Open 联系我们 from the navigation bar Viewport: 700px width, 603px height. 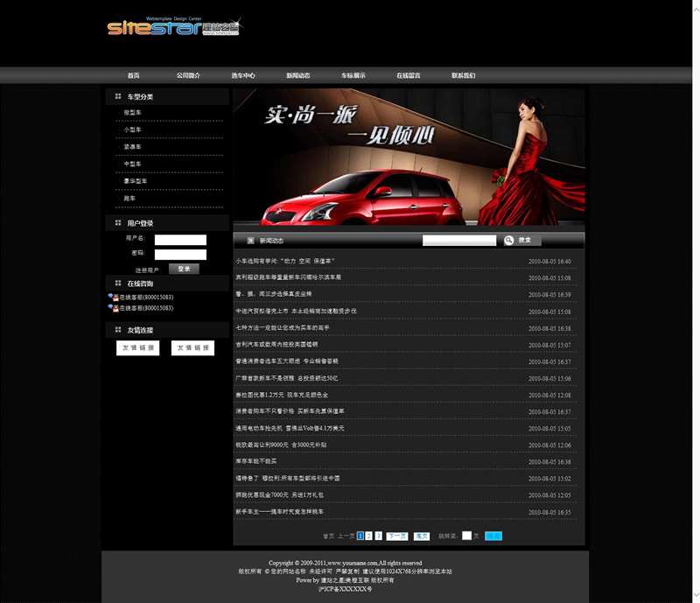click(464, 76)
